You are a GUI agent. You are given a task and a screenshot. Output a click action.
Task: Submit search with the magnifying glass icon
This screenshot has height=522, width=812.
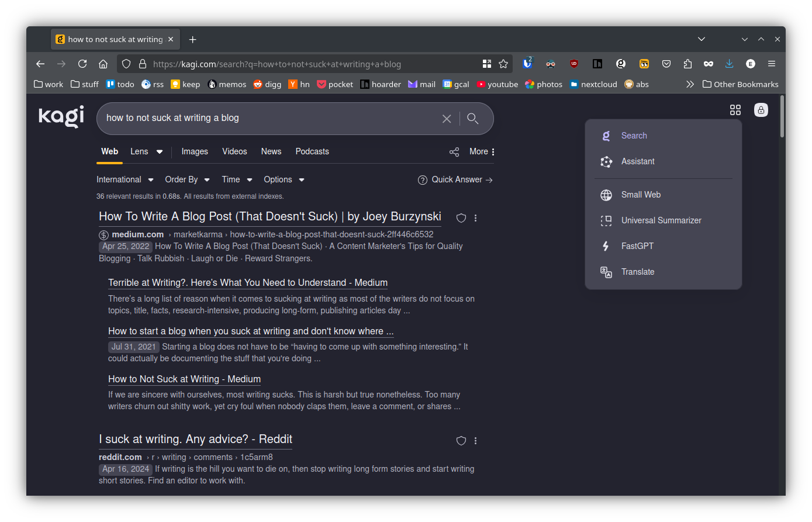[x=473, y=119]
